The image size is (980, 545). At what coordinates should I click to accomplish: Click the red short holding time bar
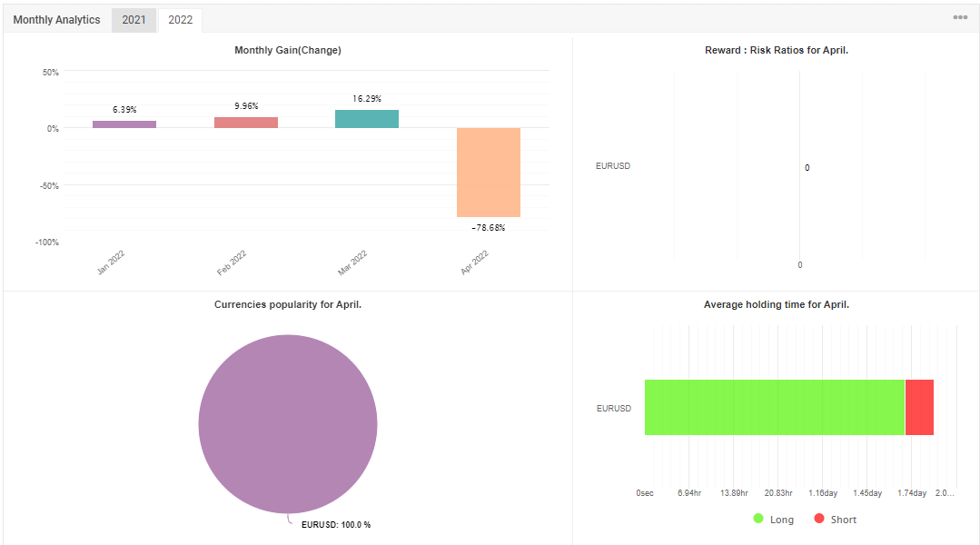point(919,407)
